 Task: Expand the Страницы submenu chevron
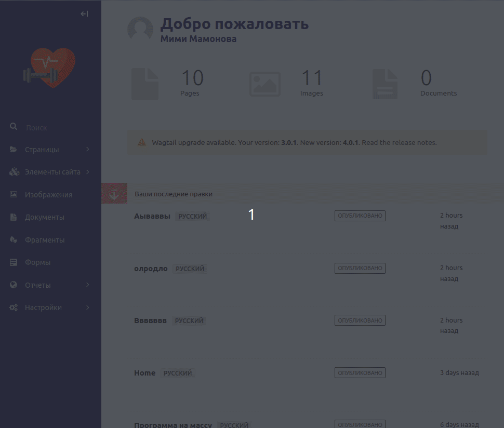(x=87, y=150)
